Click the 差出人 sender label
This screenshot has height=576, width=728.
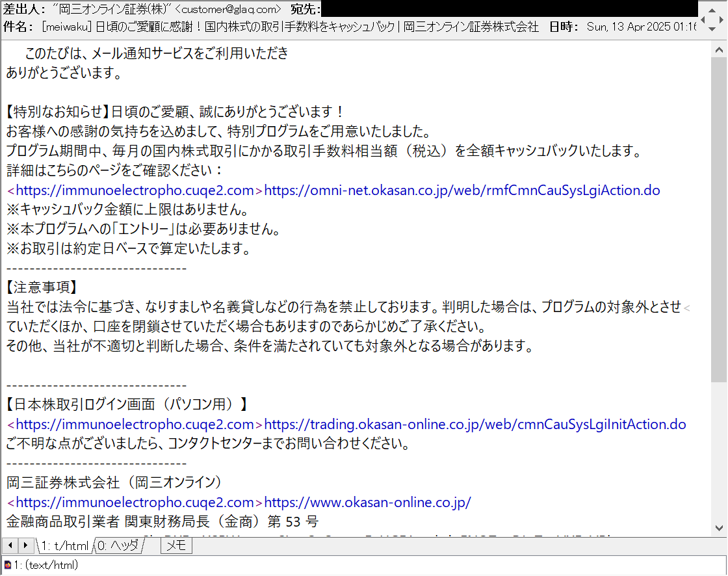point(25,9)
